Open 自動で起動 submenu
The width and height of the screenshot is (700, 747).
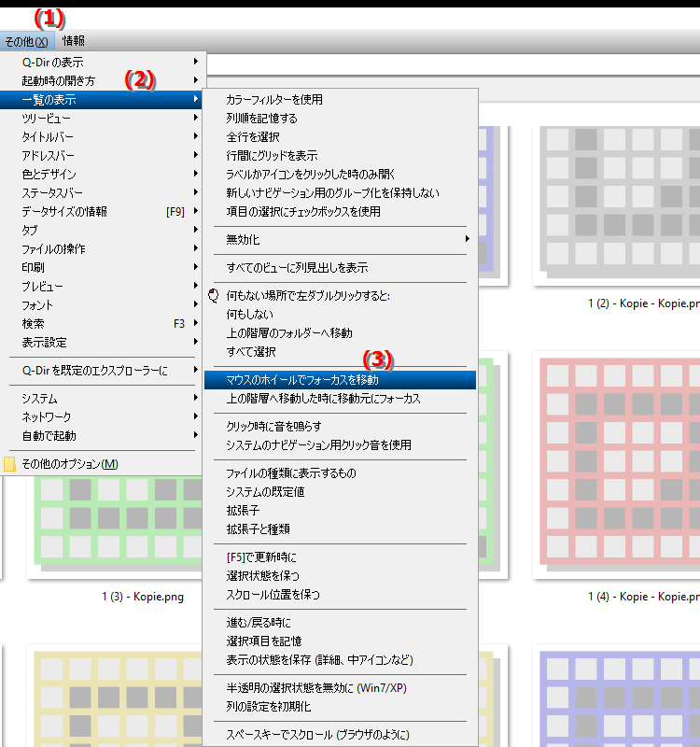tap(103, 435)
